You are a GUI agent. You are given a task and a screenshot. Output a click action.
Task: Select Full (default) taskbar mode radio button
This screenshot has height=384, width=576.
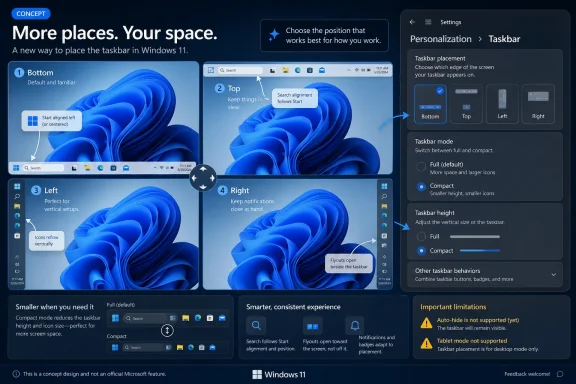point(421,166)
